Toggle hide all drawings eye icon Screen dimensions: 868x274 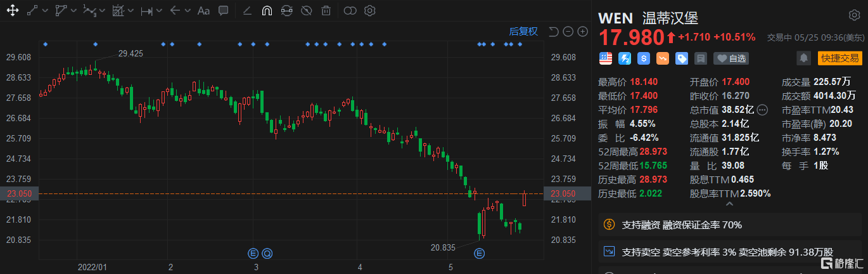306,11
